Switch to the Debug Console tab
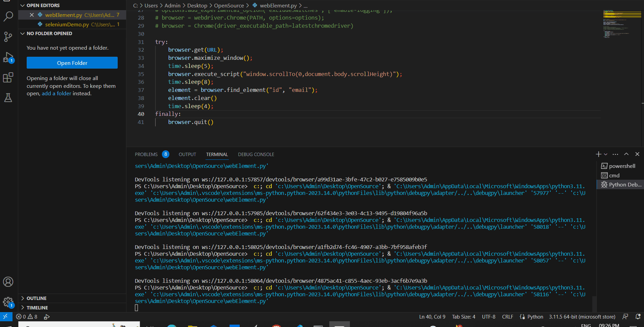The width and height of the screenshot is (644, 327). pos(256,154)
